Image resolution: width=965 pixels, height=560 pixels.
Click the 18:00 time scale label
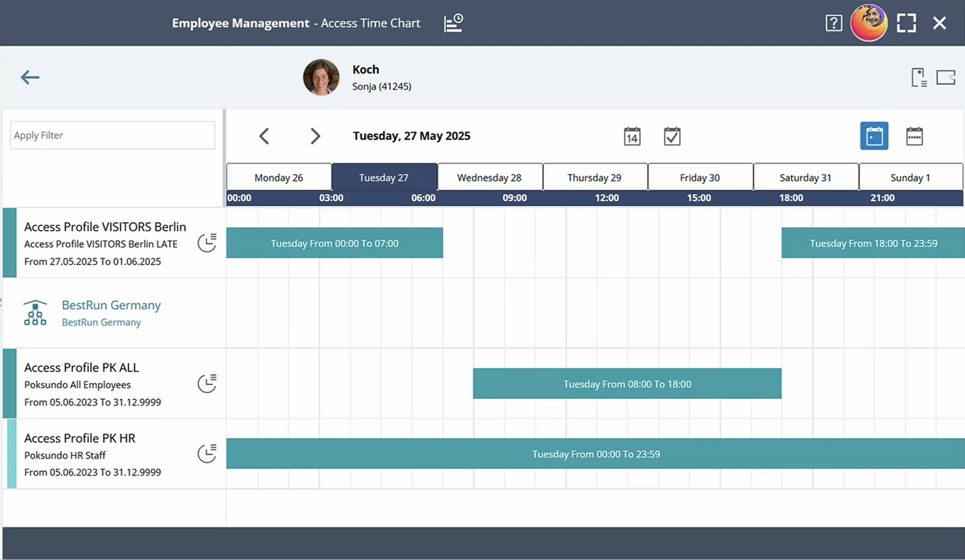pyautogui.click(x=791, y=198)
